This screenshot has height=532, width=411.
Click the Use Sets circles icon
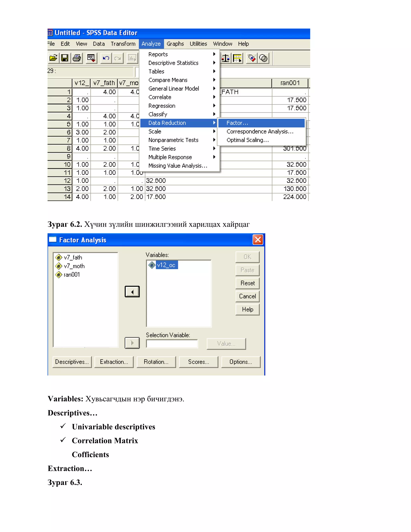pyautogui.click(x=263, y=58)
